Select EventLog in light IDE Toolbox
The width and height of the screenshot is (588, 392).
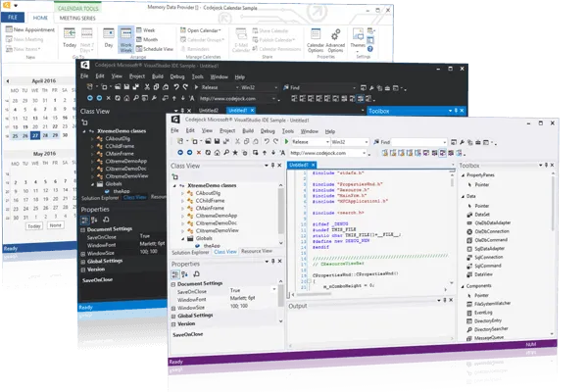tap(479, 313)
